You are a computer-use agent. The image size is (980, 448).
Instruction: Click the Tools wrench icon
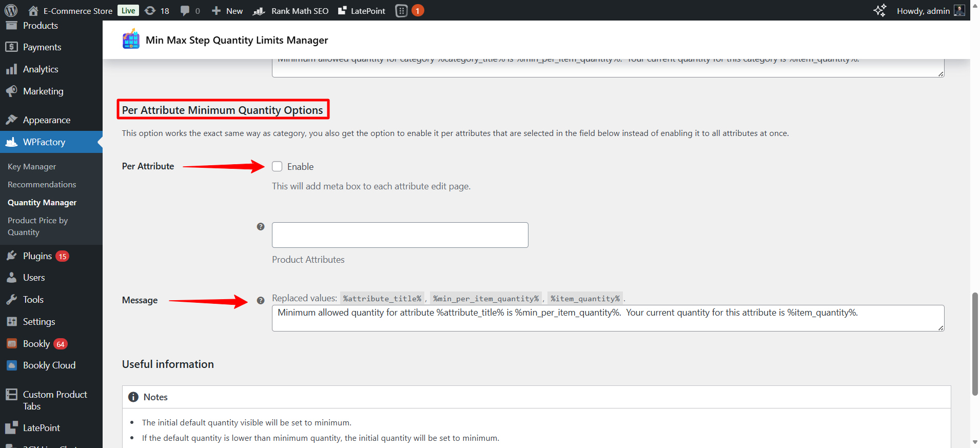(11, 300)
